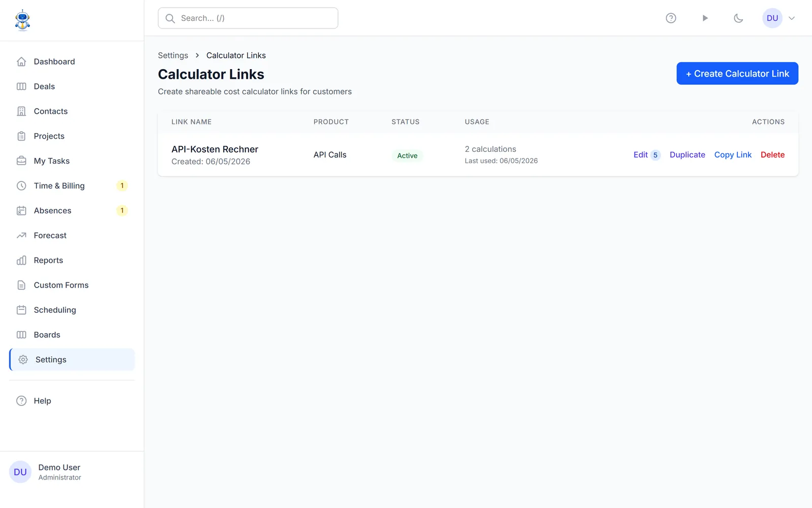Click the Time & Billing badge 1

[x=122, y=186]
